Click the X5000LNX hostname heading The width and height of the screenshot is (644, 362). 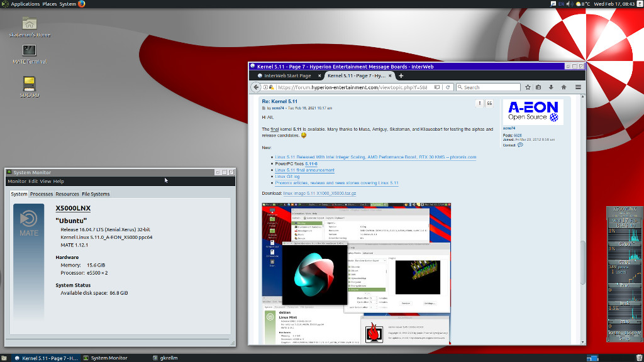pos(73,208)
